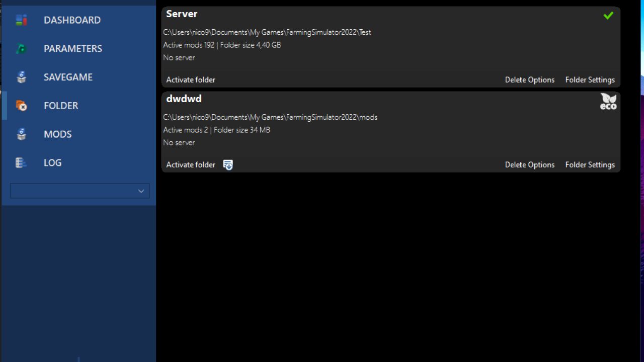Open Delete Options for dwdwd folder
The height and width of the screenshot is (362, 644).
point(529,165)
